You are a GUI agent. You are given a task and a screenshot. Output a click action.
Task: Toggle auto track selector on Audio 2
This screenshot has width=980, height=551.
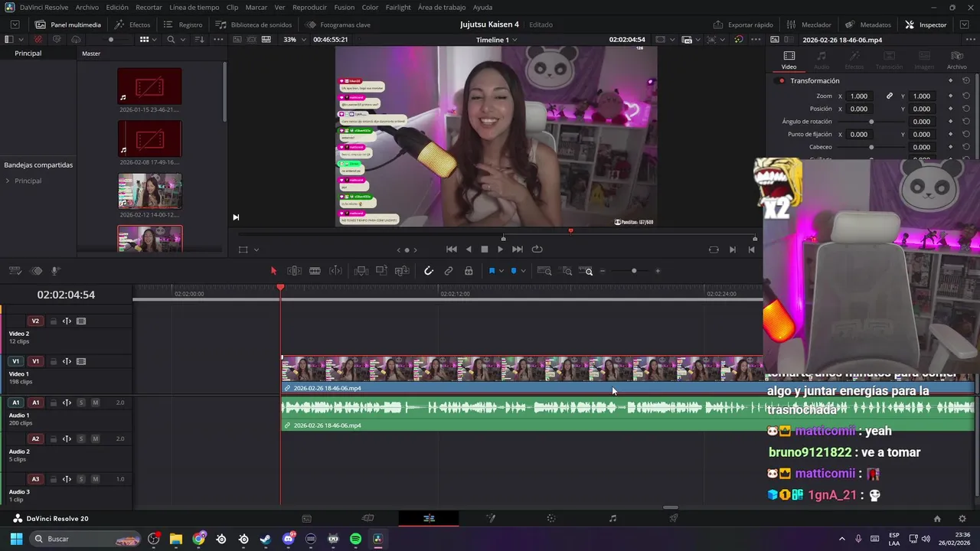tap(67, 439)
